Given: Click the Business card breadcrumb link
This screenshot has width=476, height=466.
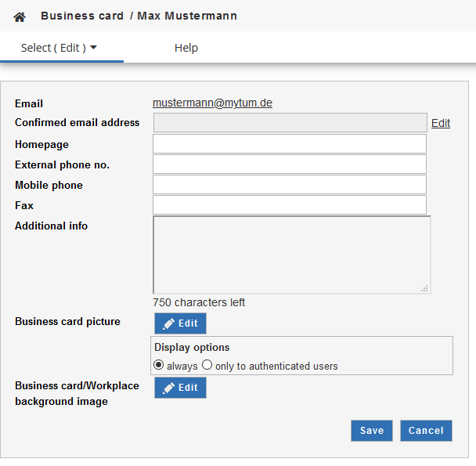Looking at the screenshot, I should (81, 16).
